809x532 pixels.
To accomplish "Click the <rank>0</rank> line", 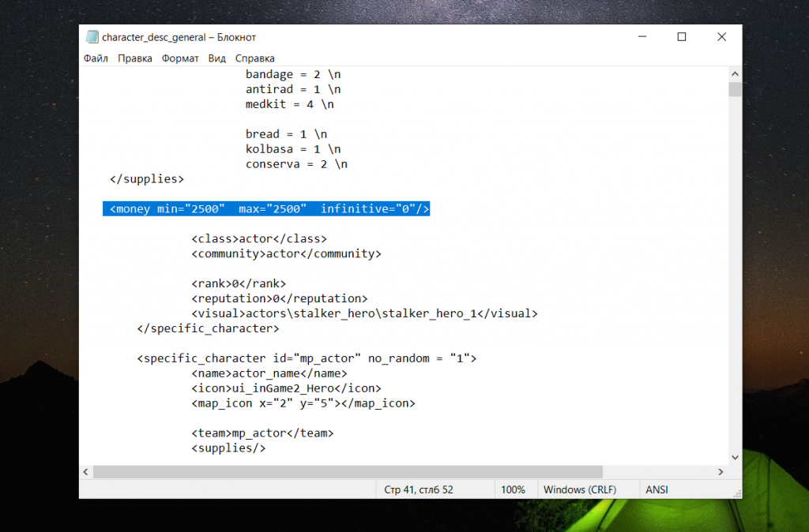I will (x=239, y=283).
